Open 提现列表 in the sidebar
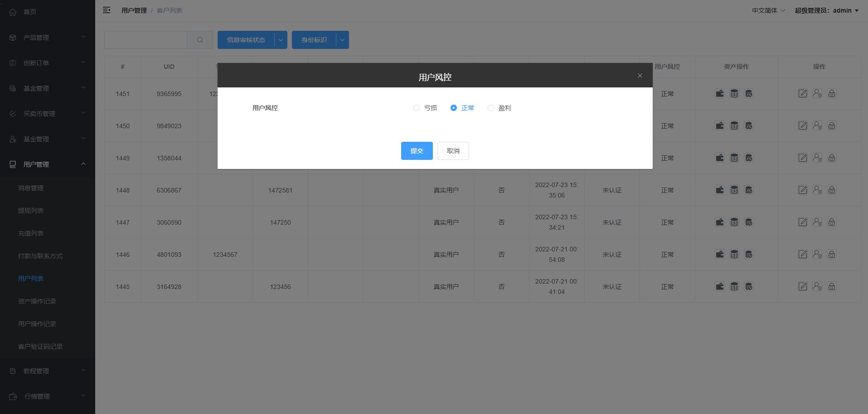The width and height of the screenshot is (868, 414). (31, 211)
